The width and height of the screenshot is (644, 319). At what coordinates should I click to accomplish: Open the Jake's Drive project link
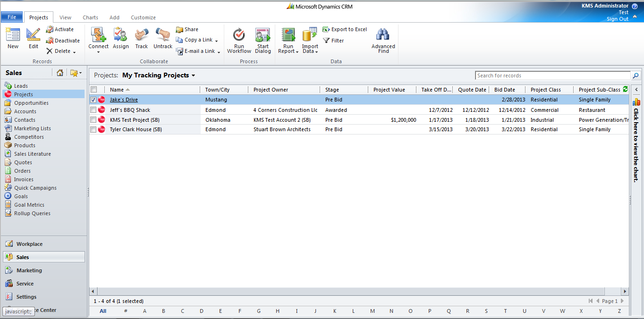tap(124, 100)
